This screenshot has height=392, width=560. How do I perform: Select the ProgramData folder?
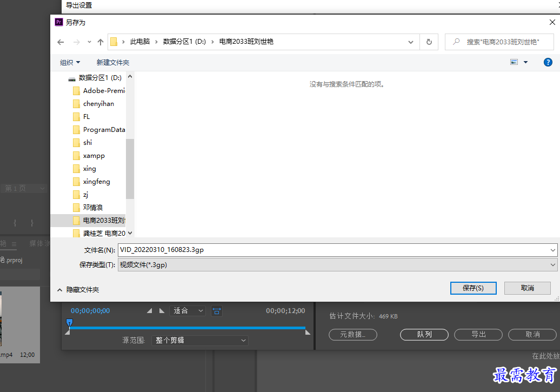coord(99,130)
